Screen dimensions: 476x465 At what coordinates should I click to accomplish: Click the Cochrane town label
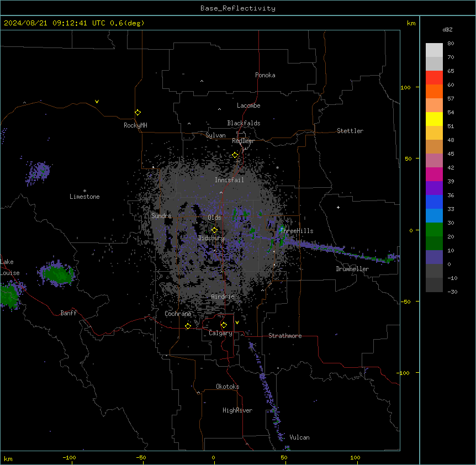click(x=178, y=314)
